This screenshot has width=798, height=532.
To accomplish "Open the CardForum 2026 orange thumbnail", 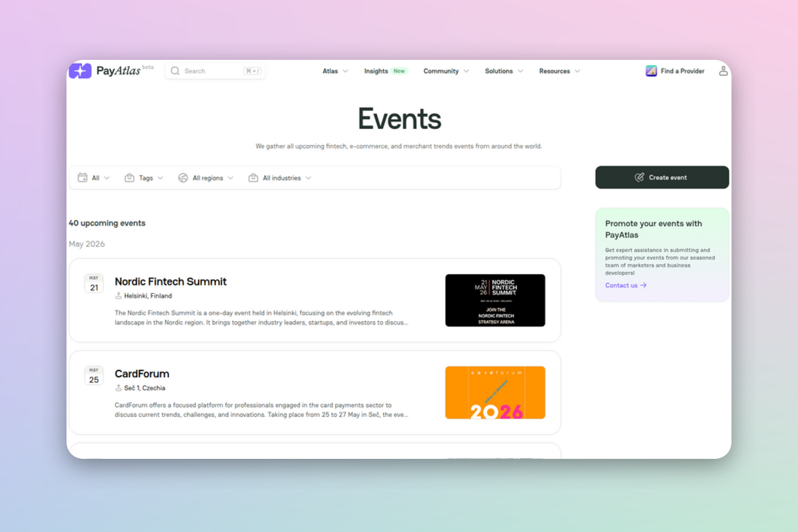I will [x=495, y=392].
